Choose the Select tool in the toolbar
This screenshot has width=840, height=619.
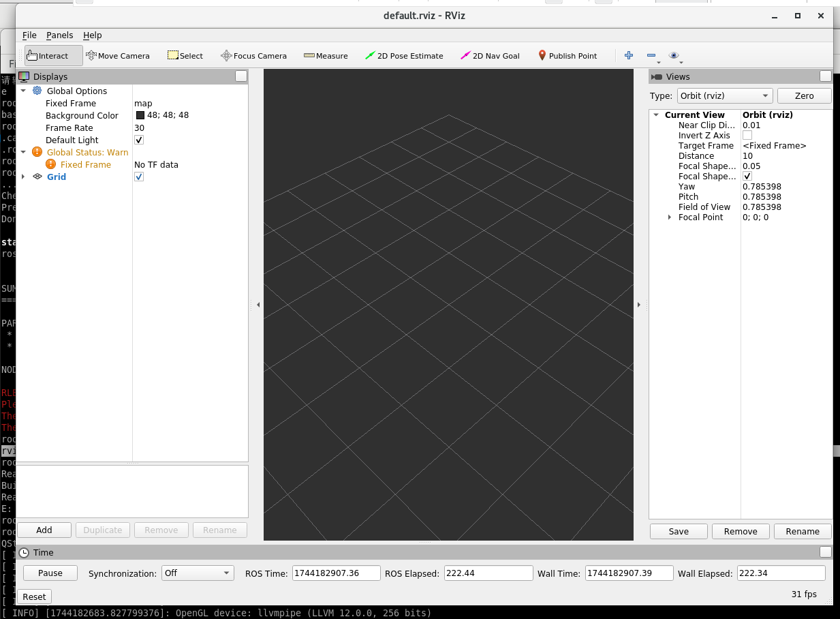[185, 56]
